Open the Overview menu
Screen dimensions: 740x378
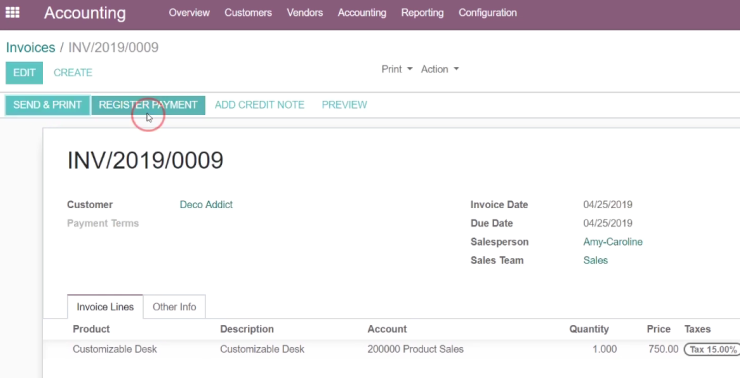(189, 13)
